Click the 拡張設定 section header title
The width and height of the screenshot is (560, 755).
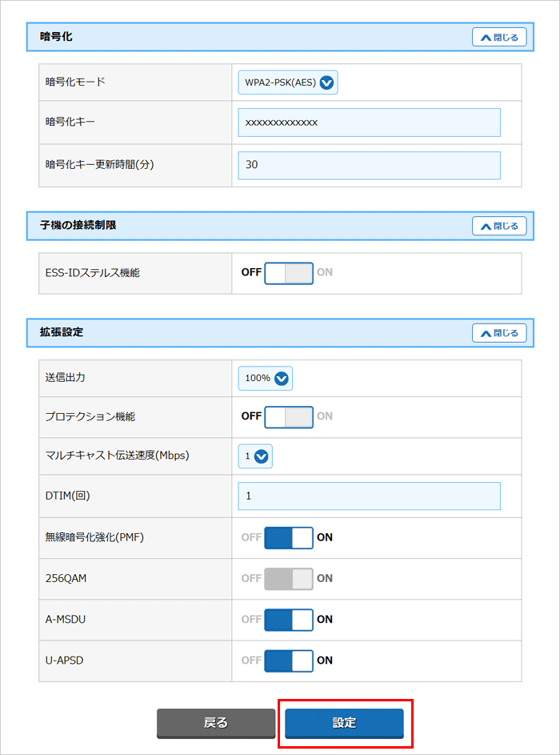point(62,332)
